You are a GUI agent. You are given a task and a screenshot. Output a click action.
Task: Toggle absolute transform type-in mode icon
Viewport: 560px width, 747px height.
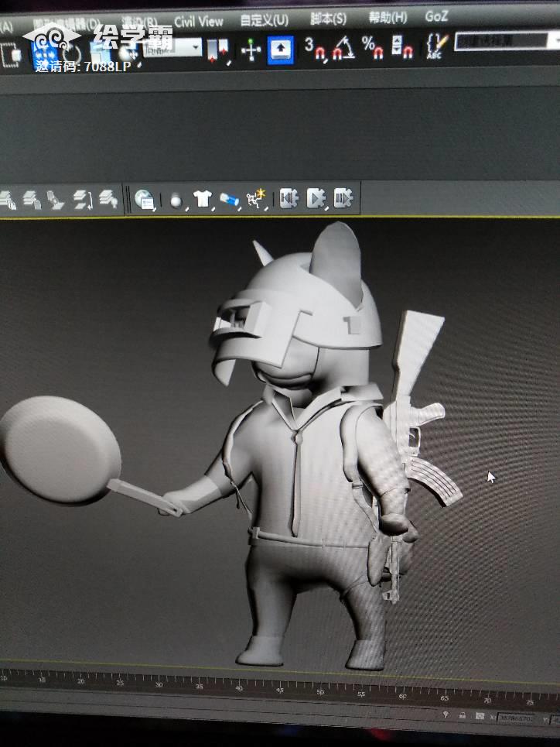click(x=480, y=716)
